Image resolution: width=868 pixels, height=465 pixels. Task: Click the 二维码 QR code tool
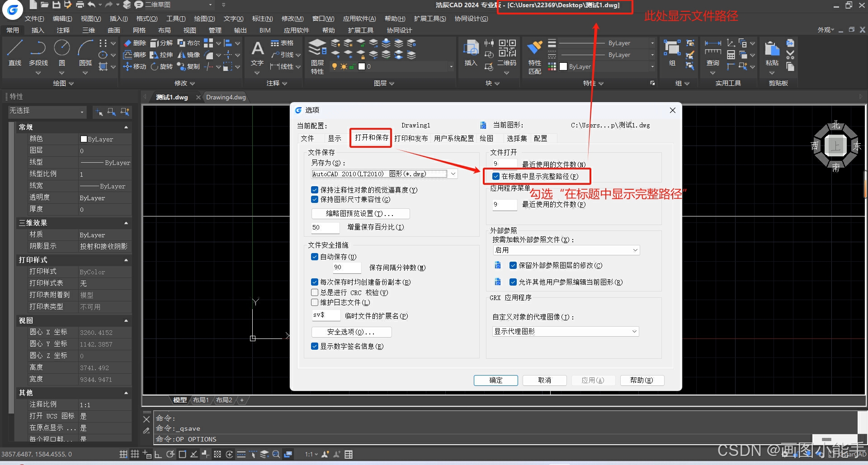point(507,52)
